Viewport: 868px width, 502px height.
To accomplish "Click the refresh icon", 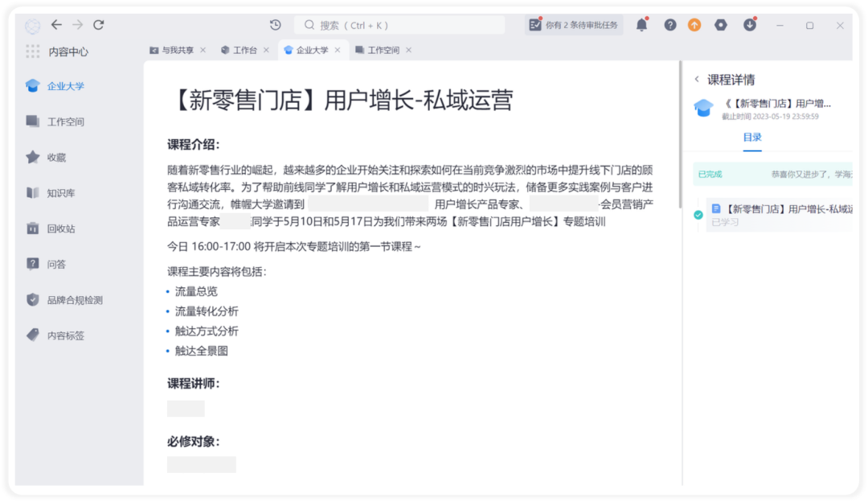I will (99, 25).
